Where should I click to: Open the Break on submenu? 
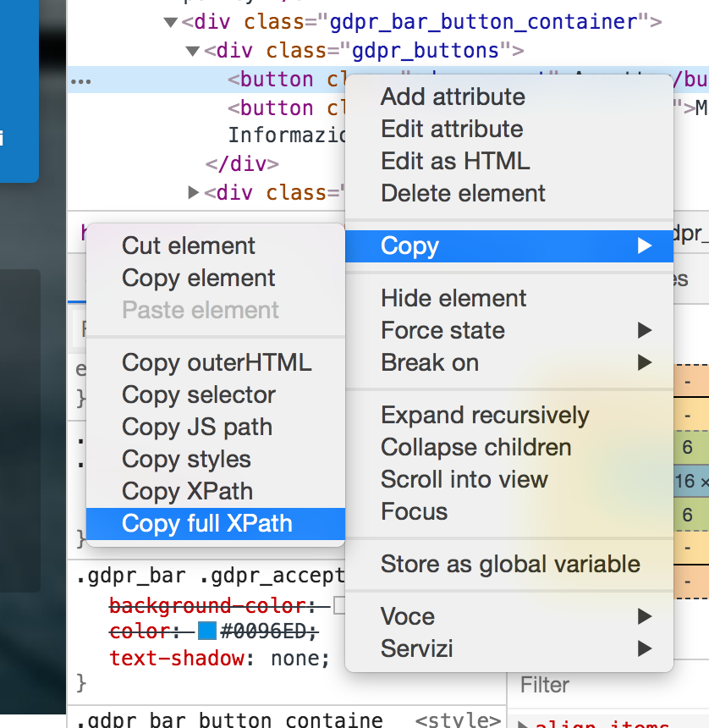(x=509, y=362)
